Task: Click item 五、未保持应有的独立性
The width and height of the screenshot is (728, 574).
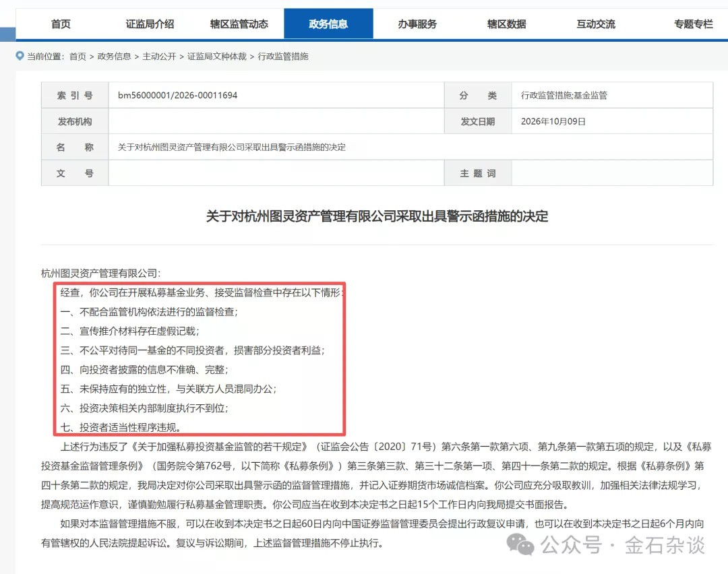Action: click(168, 389)
